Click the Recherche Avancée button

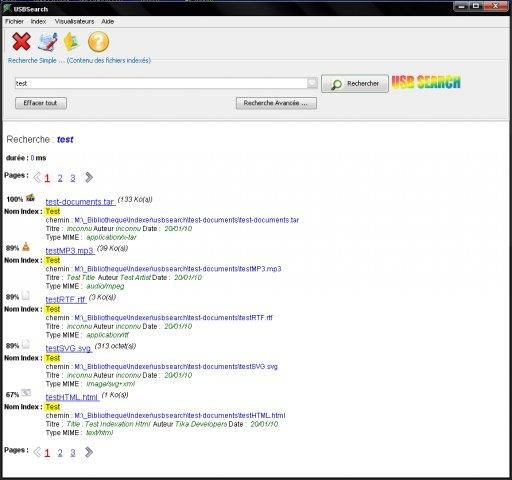(276, 103)
